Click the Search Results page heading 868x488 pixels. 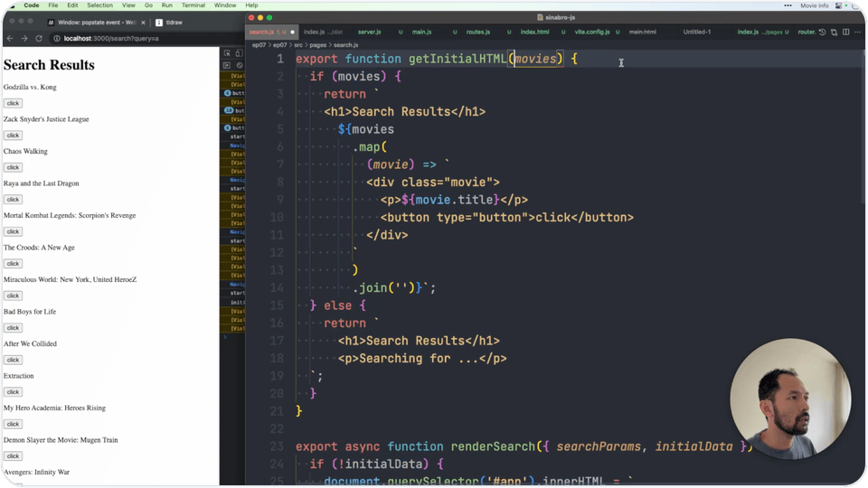tap(49, 65)
